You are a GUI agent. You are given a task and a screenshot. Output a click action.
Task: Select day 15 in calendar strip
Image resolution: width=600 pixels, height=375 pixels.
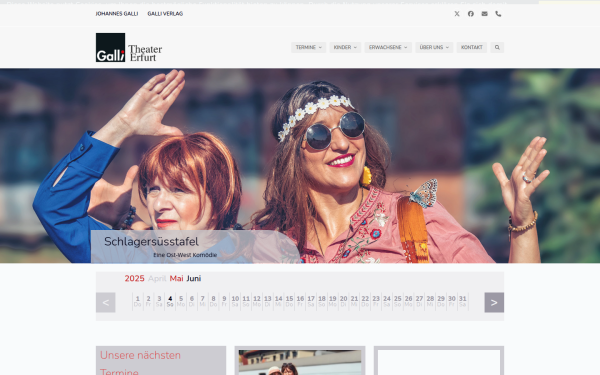click(x=289, y=301)
